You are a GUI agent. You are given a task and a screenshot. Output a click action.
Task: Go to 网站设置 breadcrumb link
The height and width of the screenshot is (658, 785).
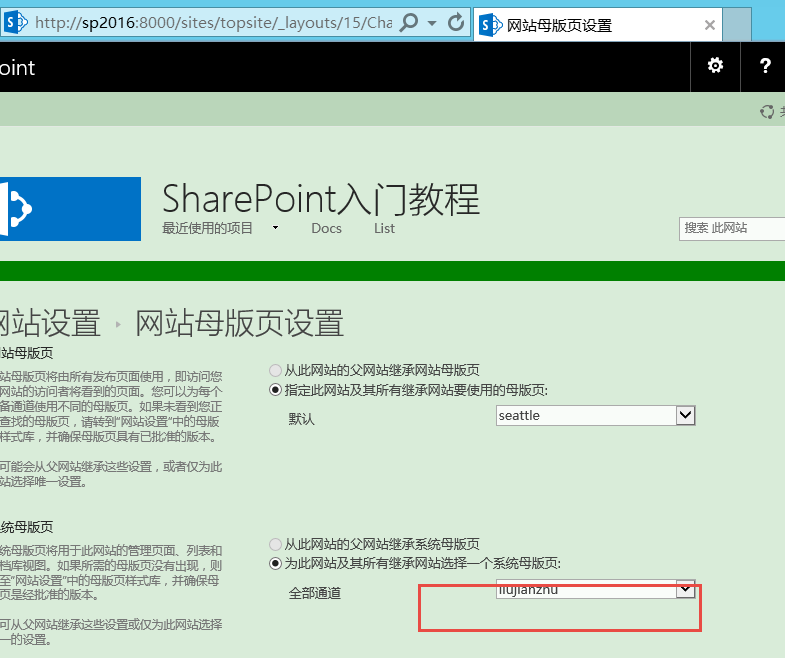tap(50, 323)
